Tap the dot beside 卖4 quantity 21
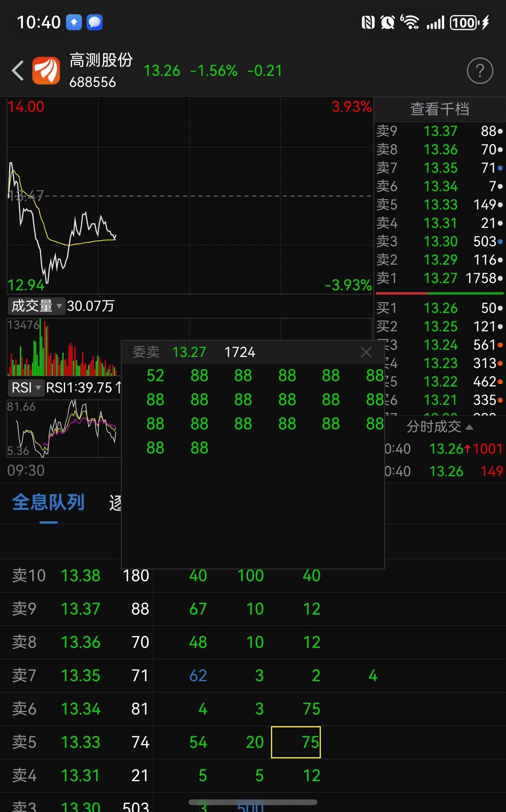Screen dimensions: 506x812 point(500,223)
